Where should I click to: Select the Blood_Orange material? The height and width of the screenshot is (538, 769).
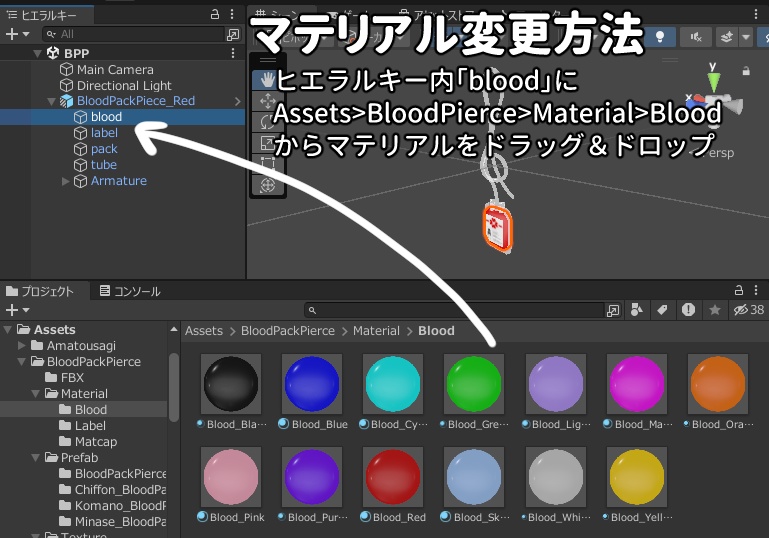[x=718, y=384]
